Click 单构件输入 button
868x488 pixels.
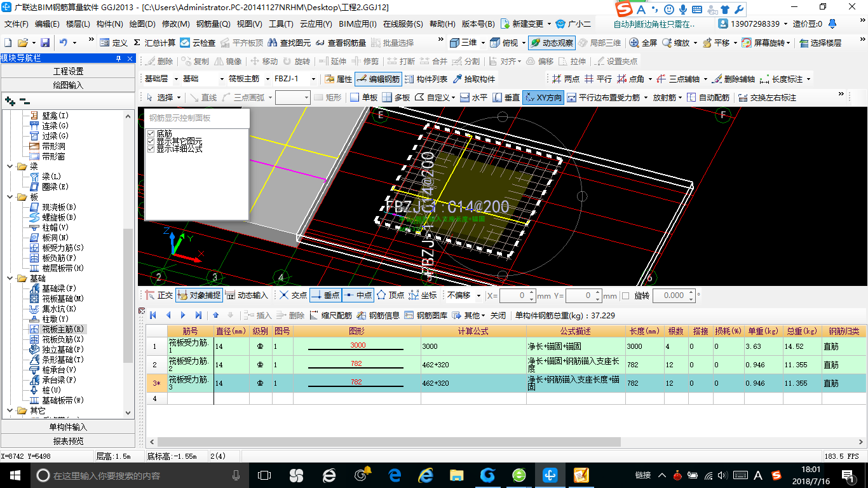pos(68,427)
